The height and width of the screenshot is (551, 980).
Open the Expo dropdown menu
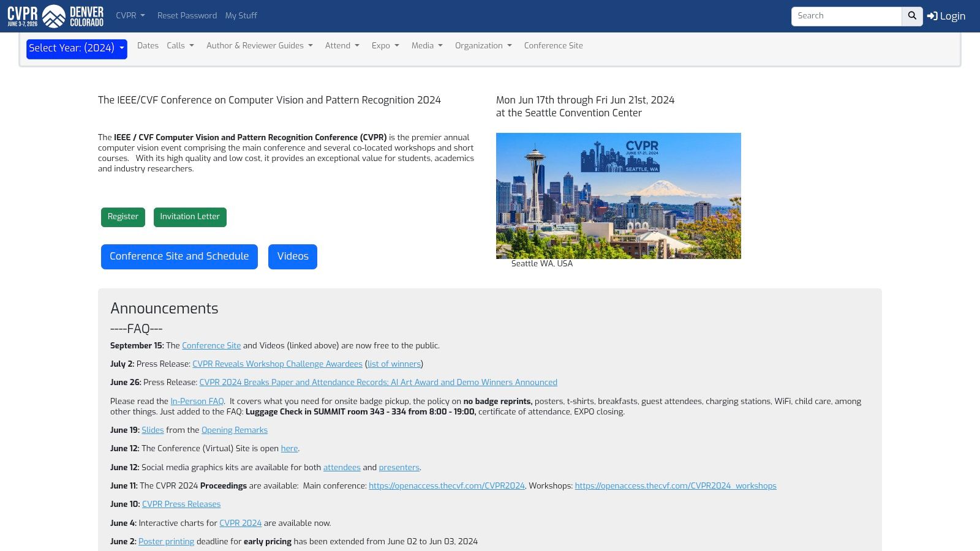point(385,46)
